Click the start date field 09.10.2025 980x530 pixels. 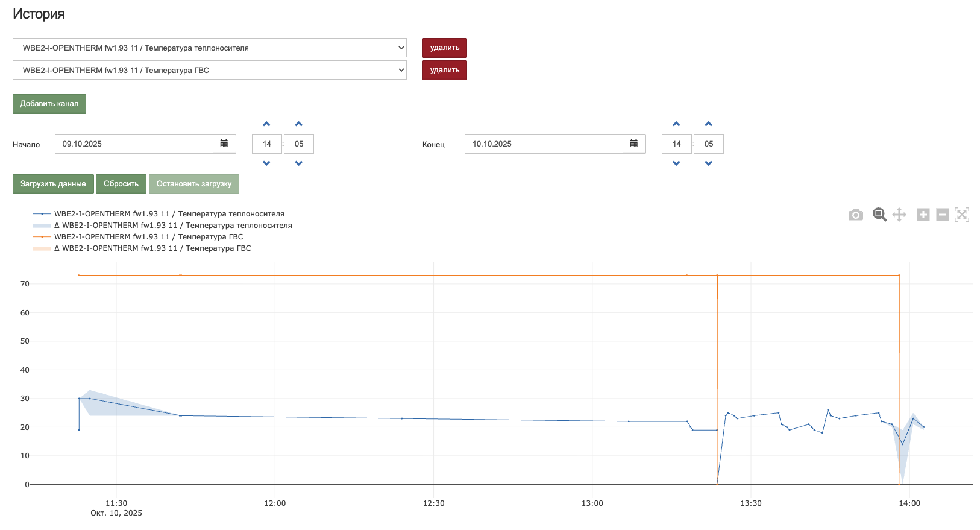pos(134,144)
